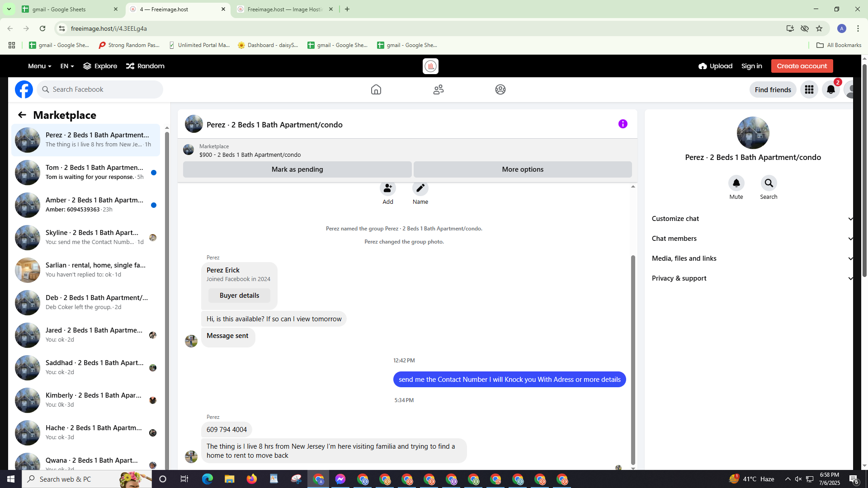Open the Tom conversation in the list
Viewport: 868px width, 488px height.
86,172
